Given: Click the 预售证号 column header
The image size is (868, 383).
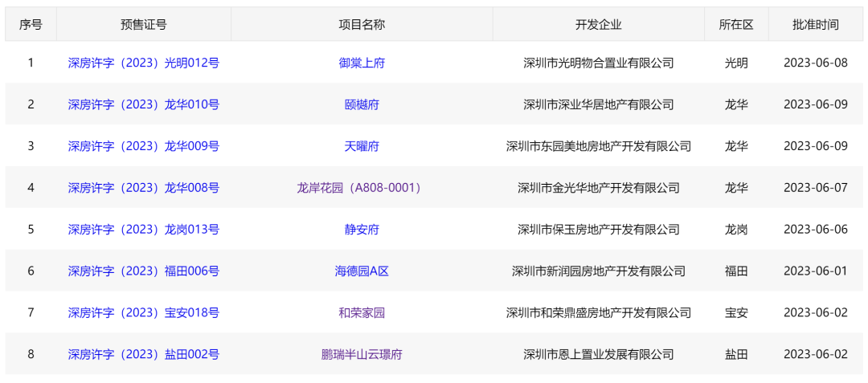Looking at the screenshot, I should click(144, 24).
